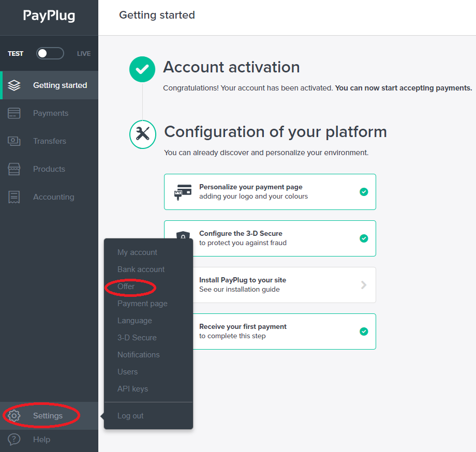Viewport: 476px width, 452px height.
Task: Click the Settings gear icon
Action: tap(14, 416)
